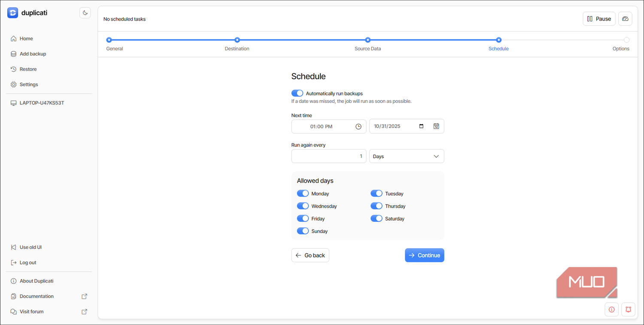Open Visit forum link

coord(31,312)
